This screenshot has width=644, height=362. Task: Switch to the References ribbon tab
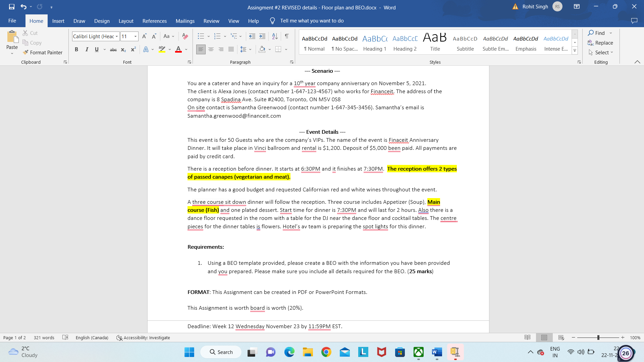pos(154,21)
